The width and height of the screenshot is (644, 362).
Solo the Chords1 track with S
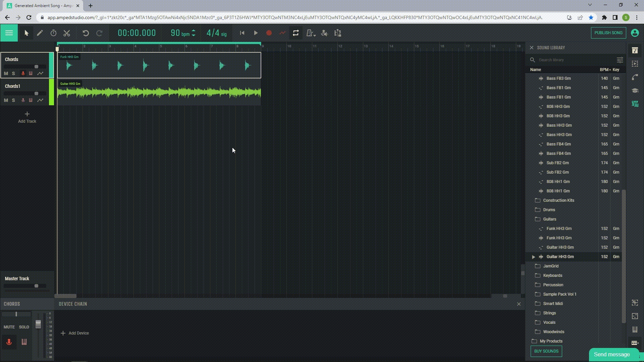13,100
